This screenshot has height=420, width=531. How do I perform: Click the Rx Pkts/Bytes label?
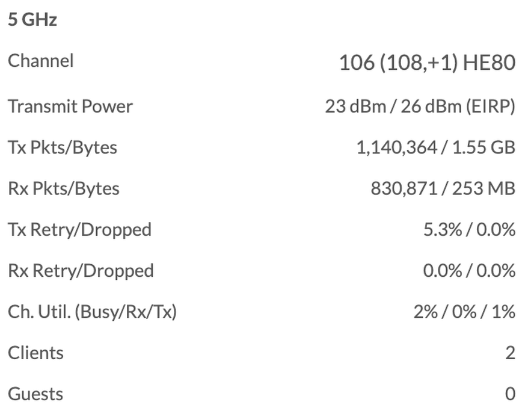pyautogui.click(x=64, y=188)
